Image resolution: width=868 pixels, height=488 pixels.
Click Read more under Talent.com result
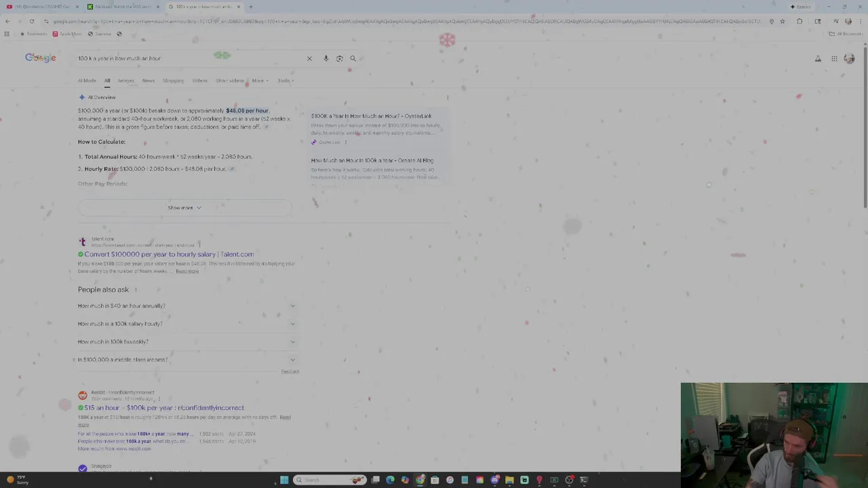187,271
